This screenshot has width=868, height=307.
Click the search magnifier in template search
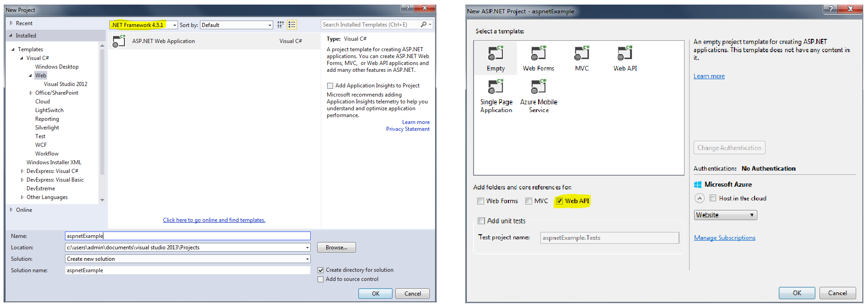pyautogui.click(x=424, y=25)
